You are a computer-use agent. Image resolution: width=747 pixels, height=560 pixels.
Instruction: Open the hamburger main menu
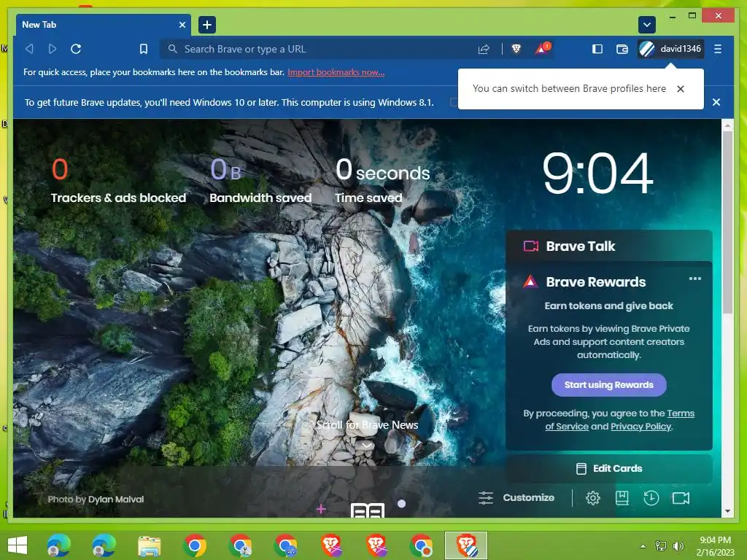click(x=718, y=49)
